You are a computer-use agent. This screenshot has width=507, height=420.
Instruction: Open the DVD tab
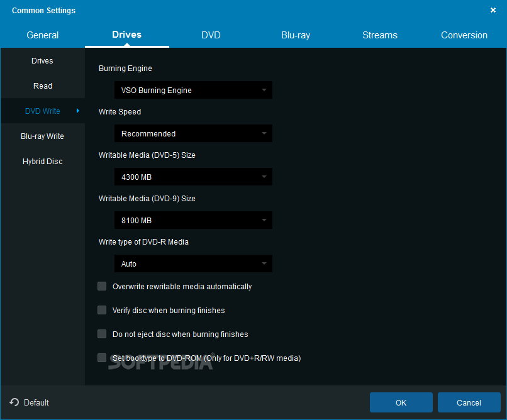[211, 35]
